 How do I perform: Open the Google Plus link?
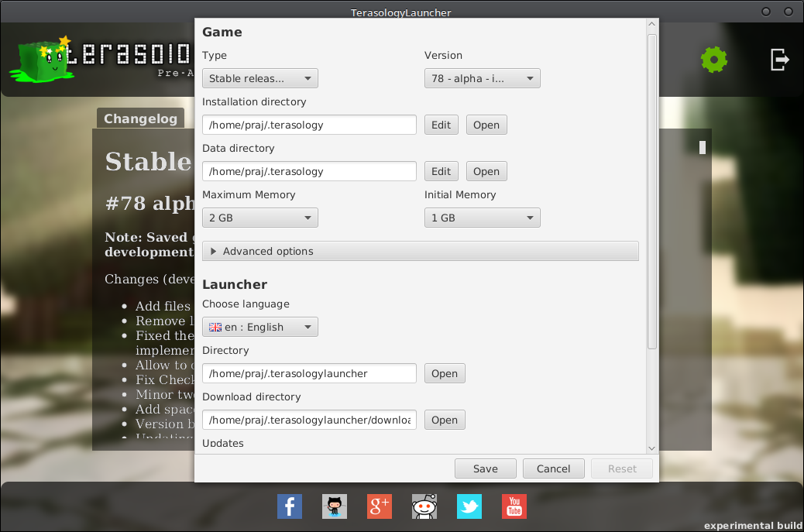coord(380,506)
